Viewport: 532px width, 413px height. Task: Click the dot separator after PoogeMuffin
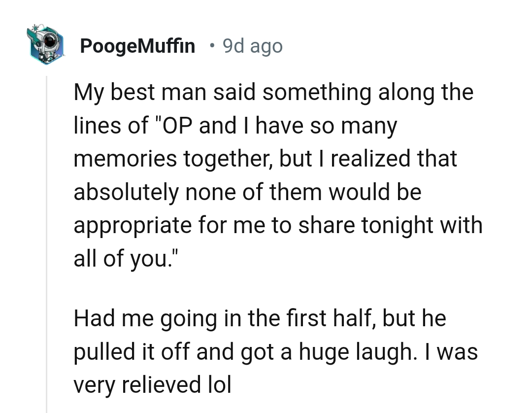tap(212, 46)
